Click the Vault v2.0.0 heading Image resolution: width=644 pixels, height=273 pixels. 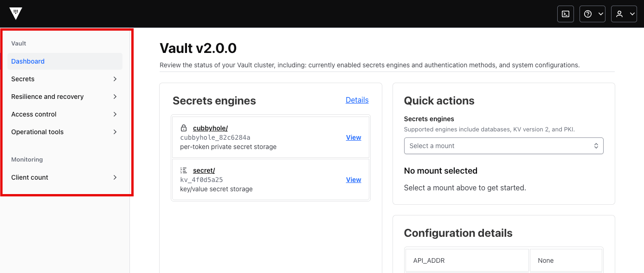(198, 48)
